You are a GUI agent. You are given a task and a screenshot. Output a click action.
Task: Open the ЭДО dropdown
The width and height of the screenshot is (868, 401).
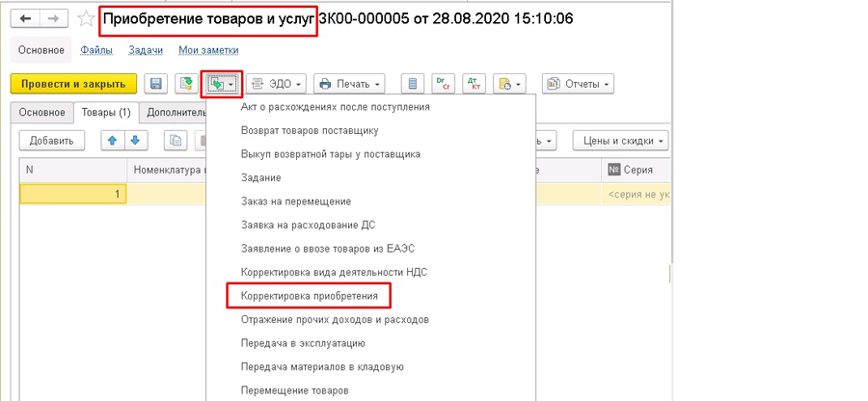click(x=276, y=84)
